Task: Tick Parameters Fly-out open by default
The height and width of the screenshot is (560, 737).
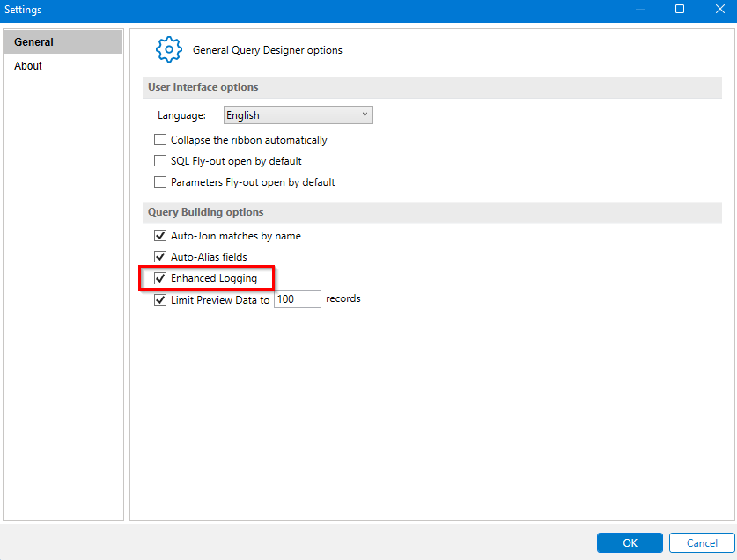Action: [x=160, y=182]
